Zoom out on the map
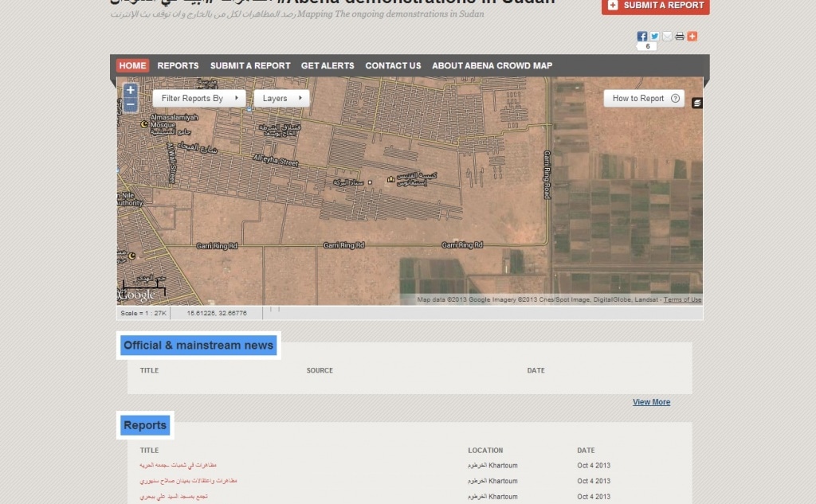The width and height of the screenshot is (816, 504). click(x=131, y=105)
